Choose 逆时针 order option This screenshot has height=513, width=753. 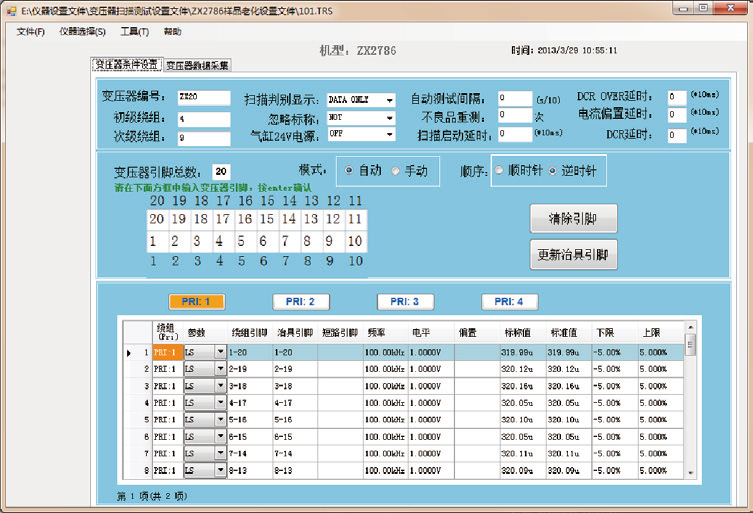553,171
